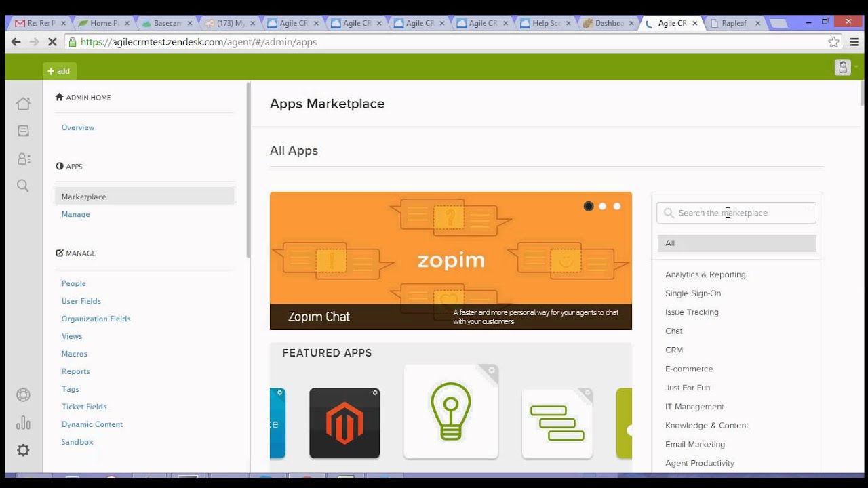Open the People admin link
The width and height of the screenshot is (868, 488).
click(74, 283)
